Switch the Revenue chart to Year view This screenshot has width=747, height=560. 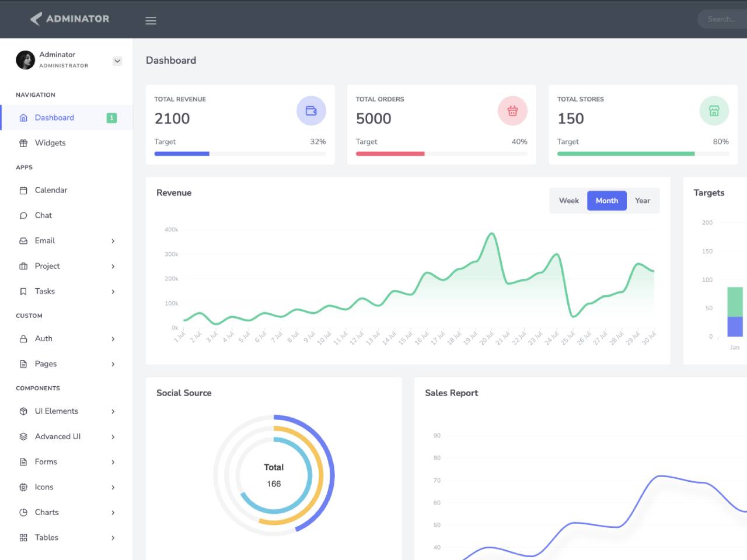coord(643,201)
